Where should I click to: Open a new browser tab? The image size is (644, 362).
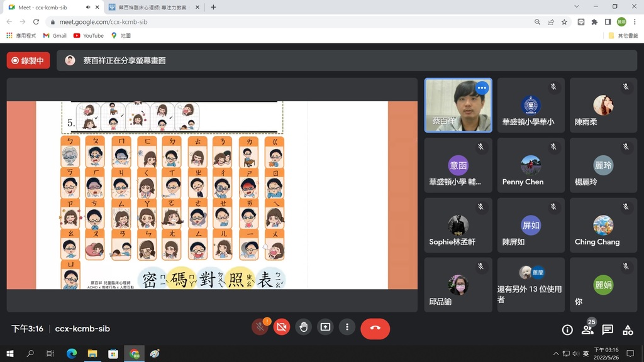coord(213,8)
